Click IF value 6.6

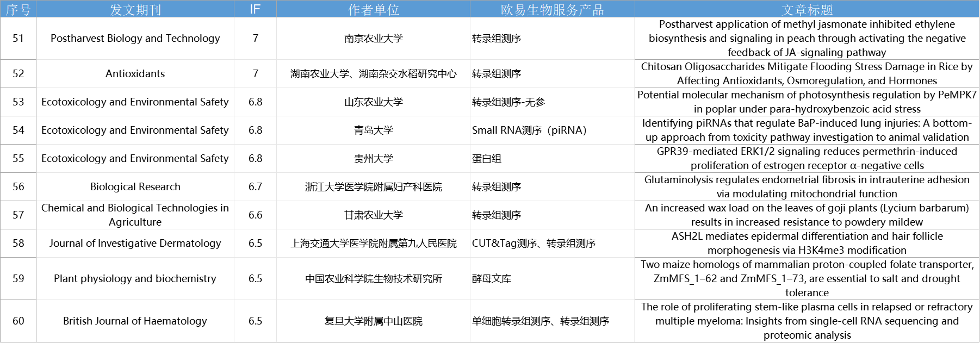(x=255, y=215)
